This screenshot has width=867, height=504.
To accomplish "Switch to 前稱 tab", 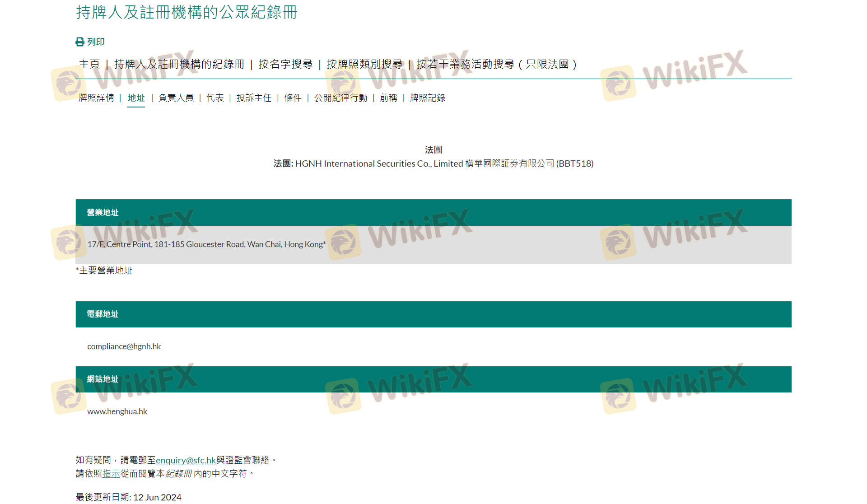I will pos(388,98).
